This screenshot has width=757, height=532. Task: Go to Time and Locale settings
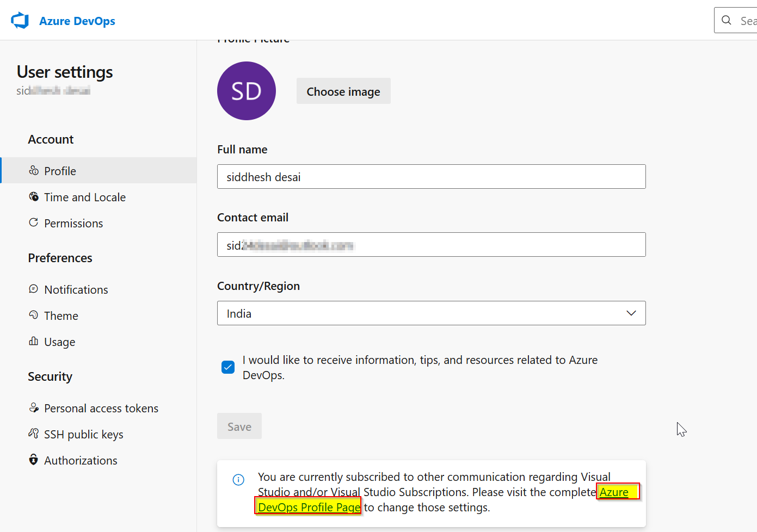click(99, 197)
